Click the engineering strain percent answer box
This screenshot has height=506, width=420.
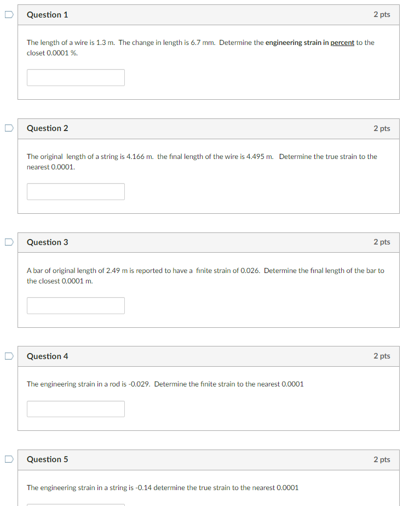coord(76,77)
